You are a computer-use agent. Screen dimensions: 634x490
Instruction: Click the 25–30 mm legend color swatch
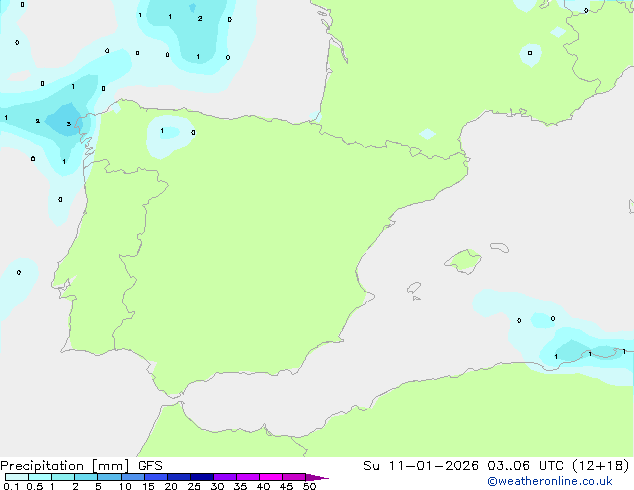[202, 477]
